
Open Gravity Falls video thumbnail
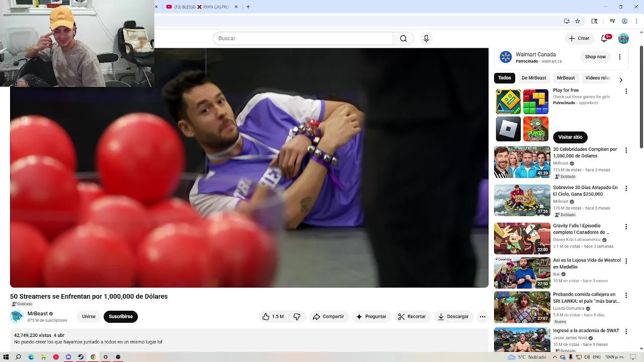(522, 238)
